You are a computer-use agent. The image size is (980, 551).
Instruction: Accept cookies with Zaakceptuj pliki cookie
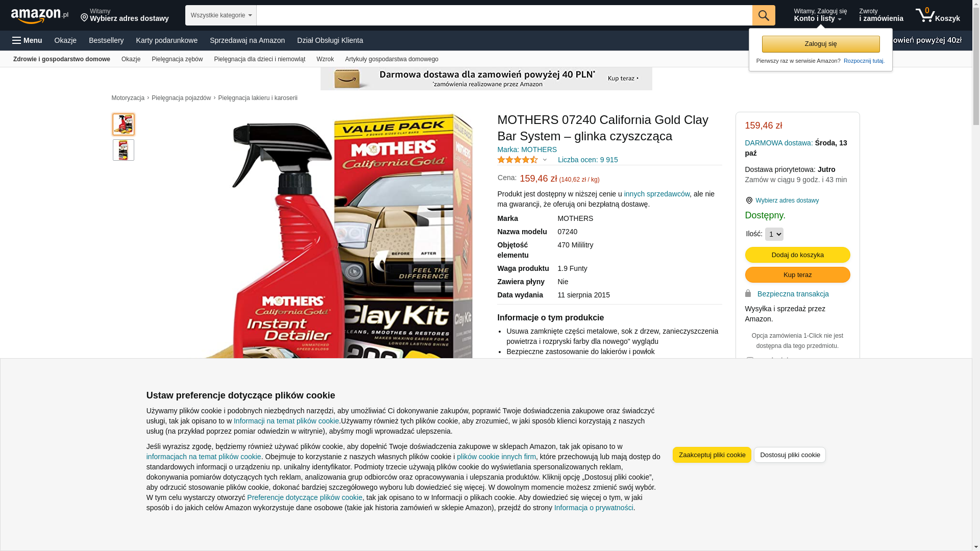click(x=712, y=455)
